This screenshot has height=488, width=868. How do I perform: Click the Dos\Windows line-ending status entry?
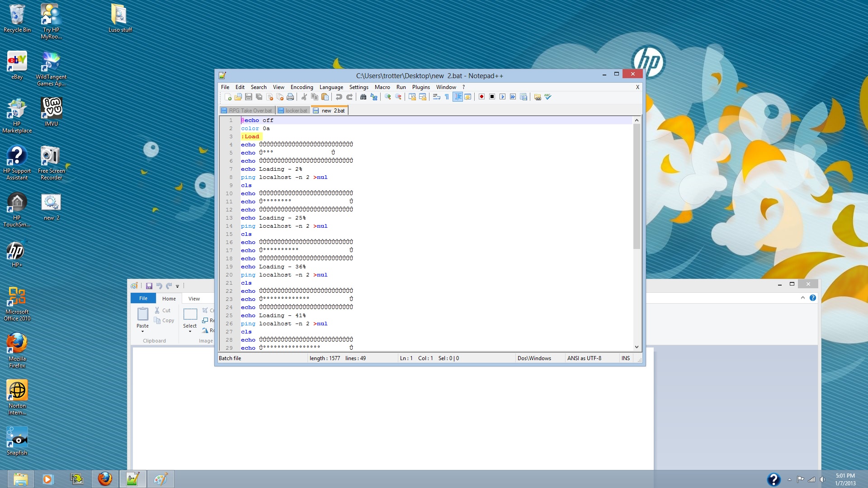tap(534, 358)
